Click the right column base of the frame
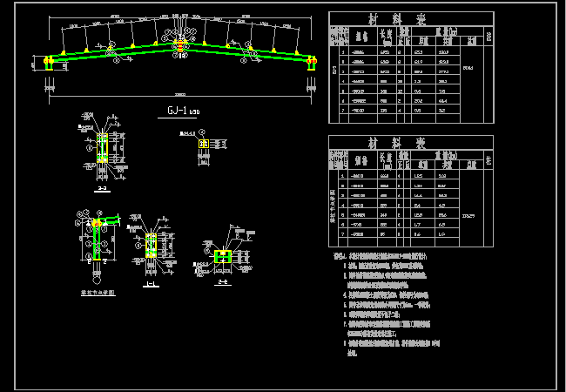This screenshot has width=566, height=392. coord(311,61)
